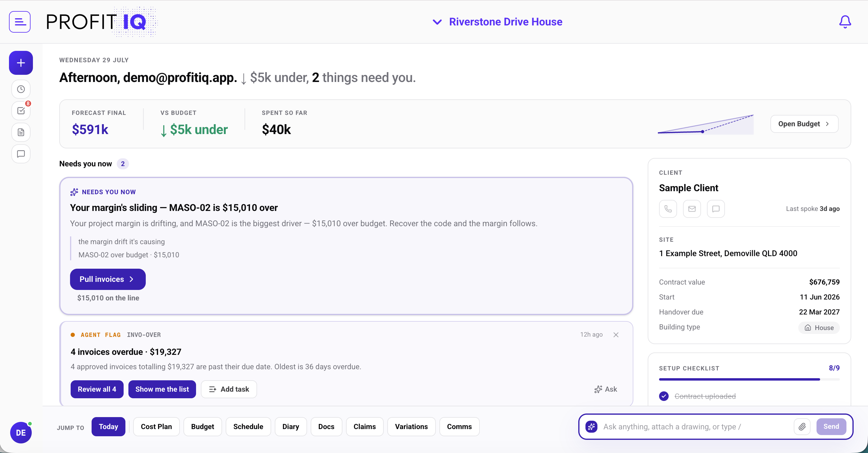
Task: Click the Ask sparkle button on invoice card
Action: pos(606,389)
